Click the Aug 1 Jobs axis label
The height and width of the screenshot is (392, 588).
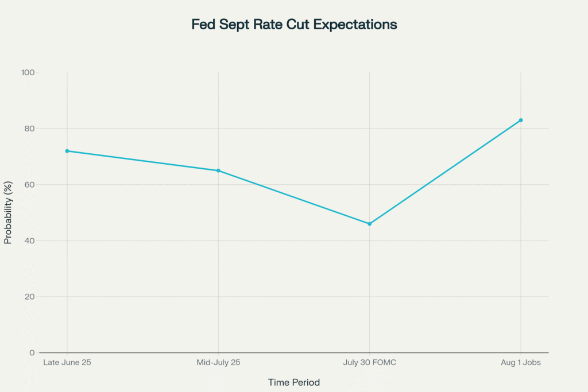pos(521,363)
